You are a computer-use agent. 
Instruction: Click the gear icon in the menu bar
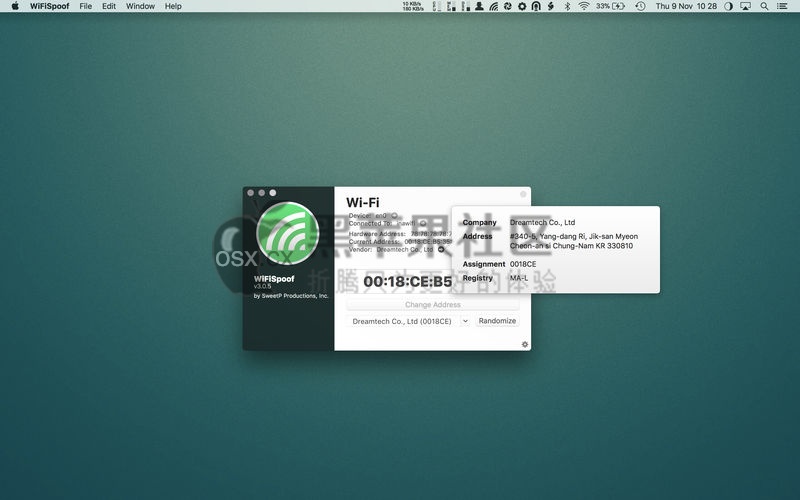coord(521,6)
